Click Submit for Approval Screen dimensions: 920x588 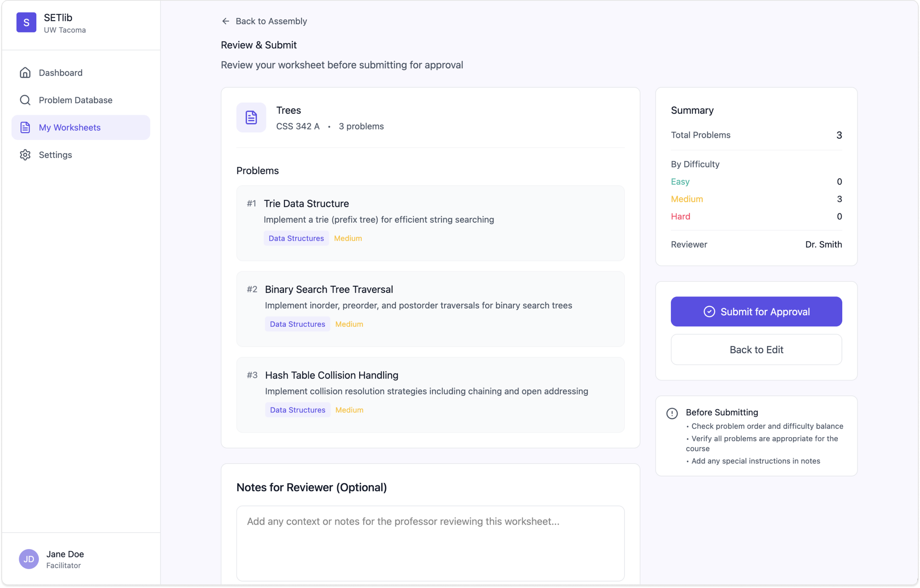[x=756, y=311]
